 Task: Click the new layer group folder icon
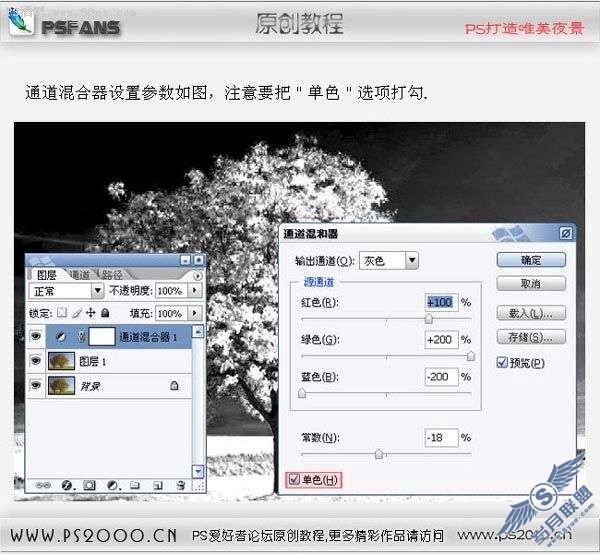134,485
